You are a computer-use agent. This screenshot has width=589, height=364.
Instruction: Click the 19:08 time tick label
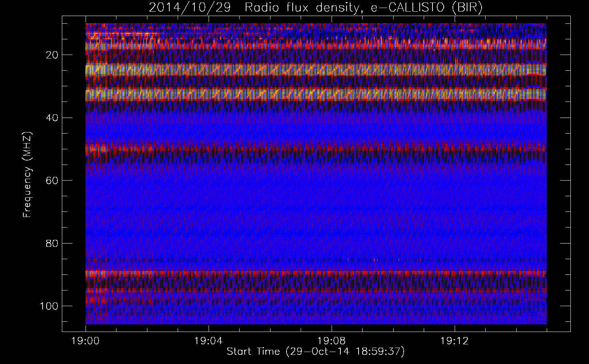(x=331, y=341)
